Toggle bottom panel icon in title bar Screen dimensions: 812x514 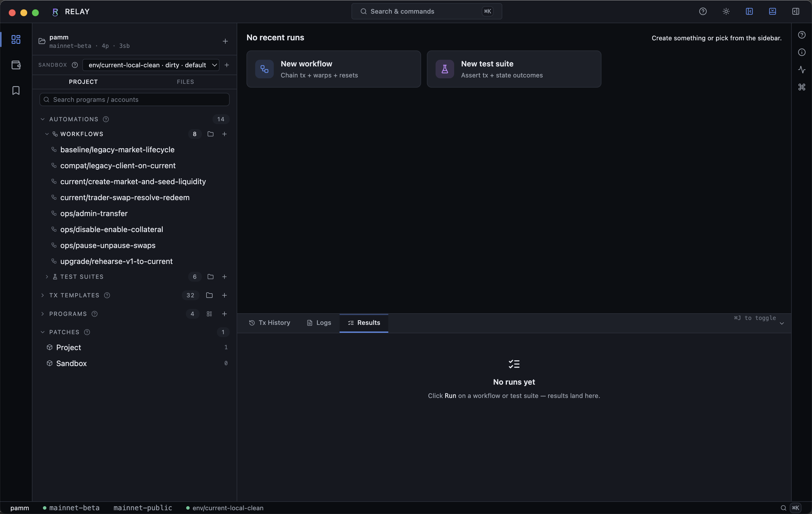pyautogui.click(x=773, y=12)
